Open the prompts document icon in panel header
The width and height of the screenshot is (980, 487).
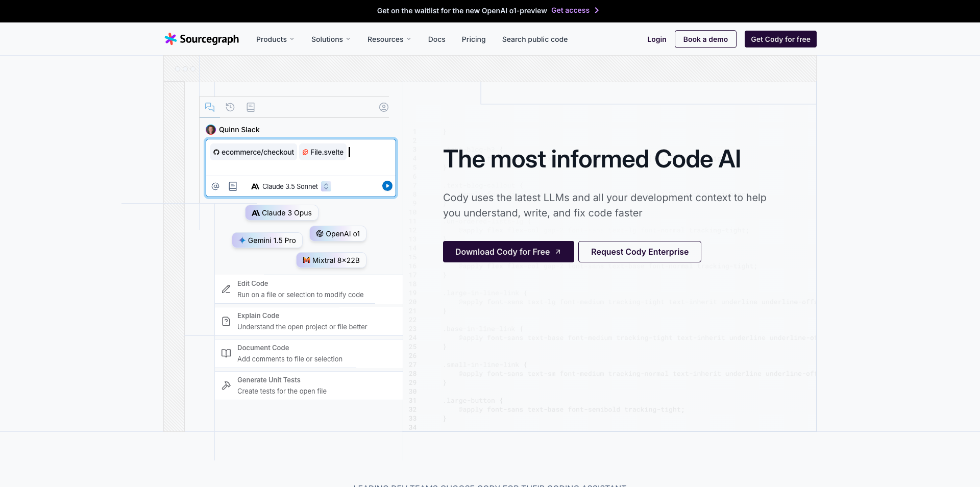[x=251, y=107]
